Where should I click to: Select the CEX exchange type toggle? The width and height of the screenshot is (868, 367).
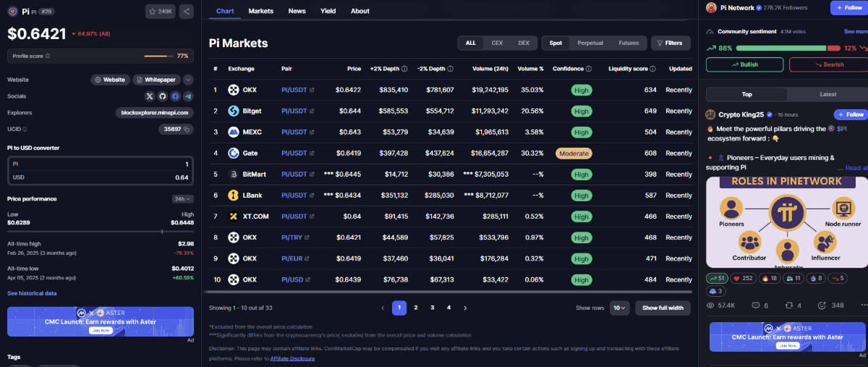497,43
